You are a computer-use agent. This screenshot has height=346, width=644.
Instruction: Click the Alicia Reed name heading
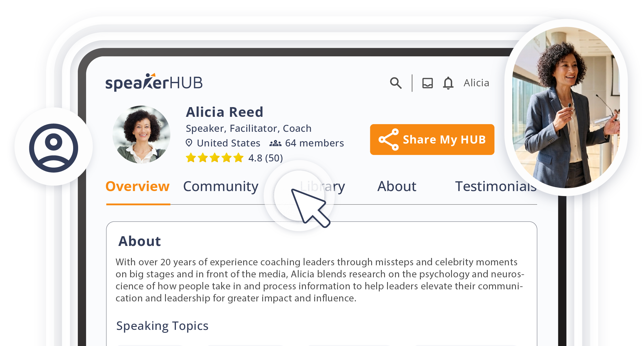[x=225, y=112]
